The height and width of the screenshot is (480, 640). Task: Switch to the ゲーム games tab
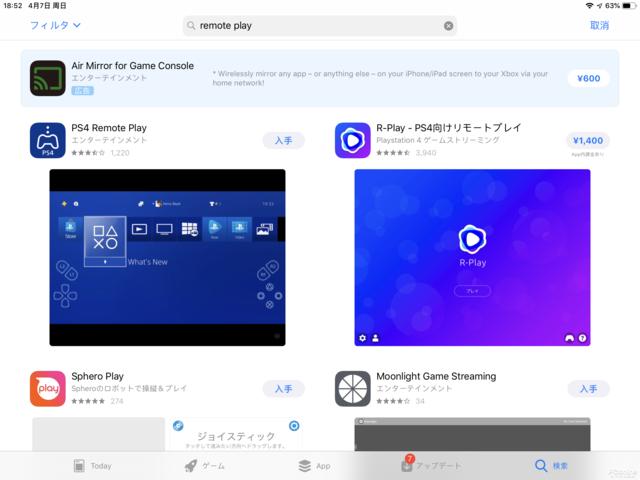point(204,465)
